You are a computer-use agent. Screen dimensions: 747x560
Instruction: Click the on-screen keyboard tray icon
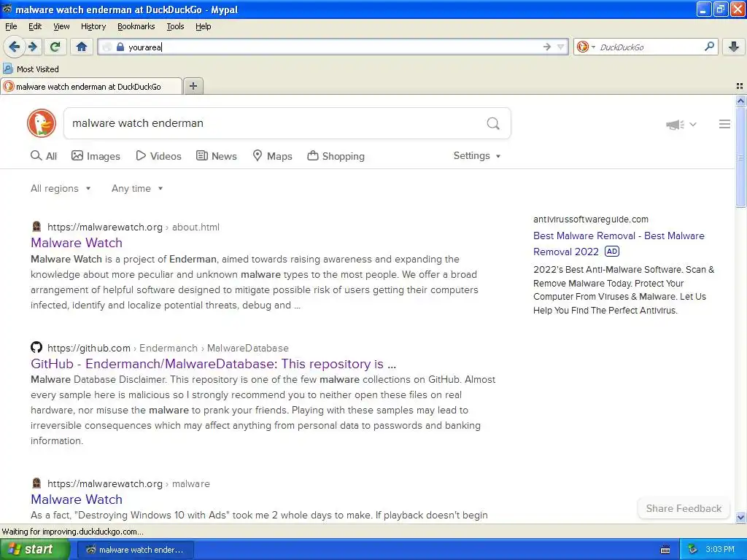(665, 550)
